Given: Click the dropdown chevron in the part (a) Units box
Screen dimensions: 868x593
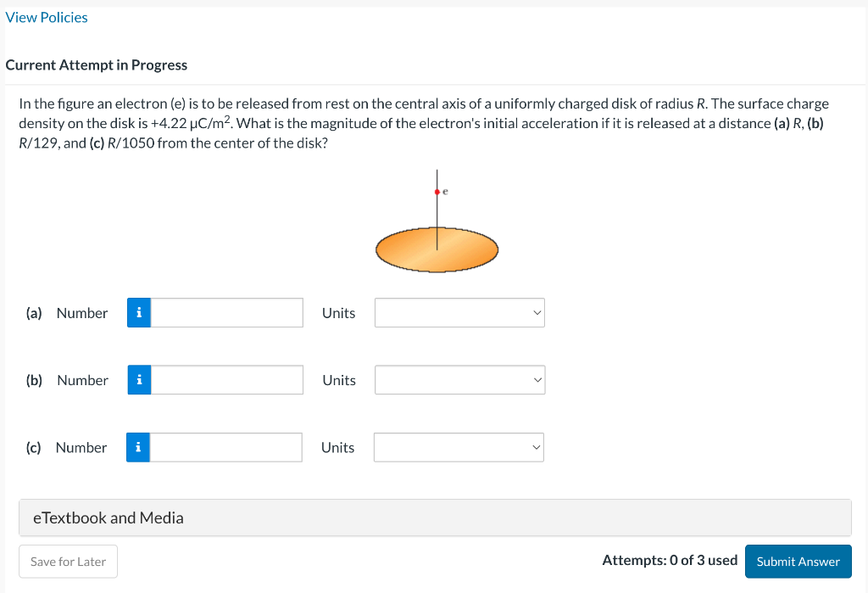Looking at the screenshot, I should (535, 312).
